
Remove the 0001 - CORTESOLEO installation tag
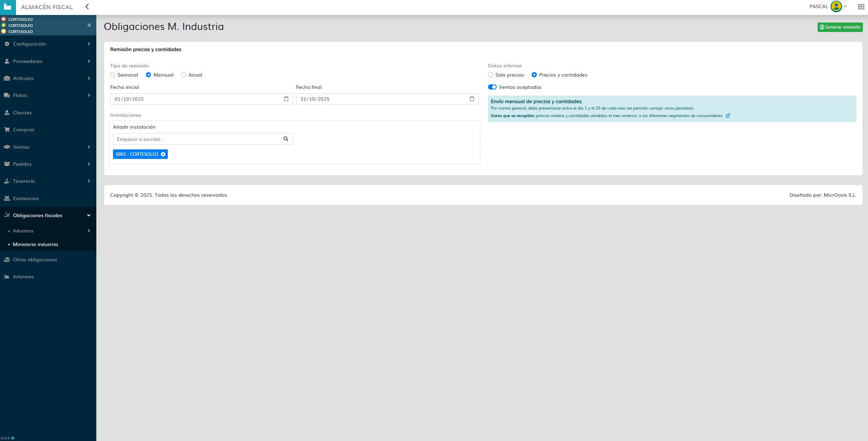pyautogui.click(x=163, y=154)
